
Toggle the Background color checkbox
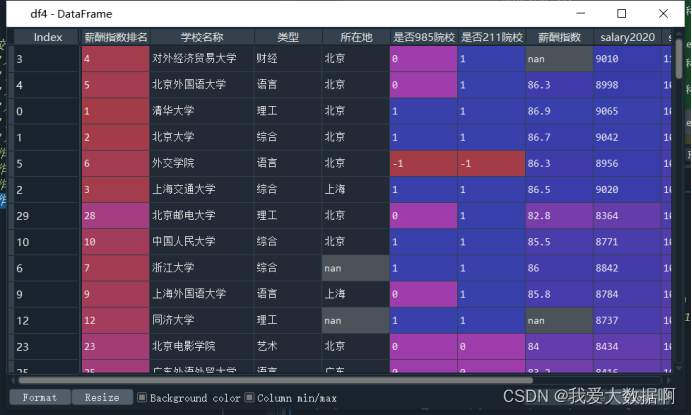click(142, 397)
